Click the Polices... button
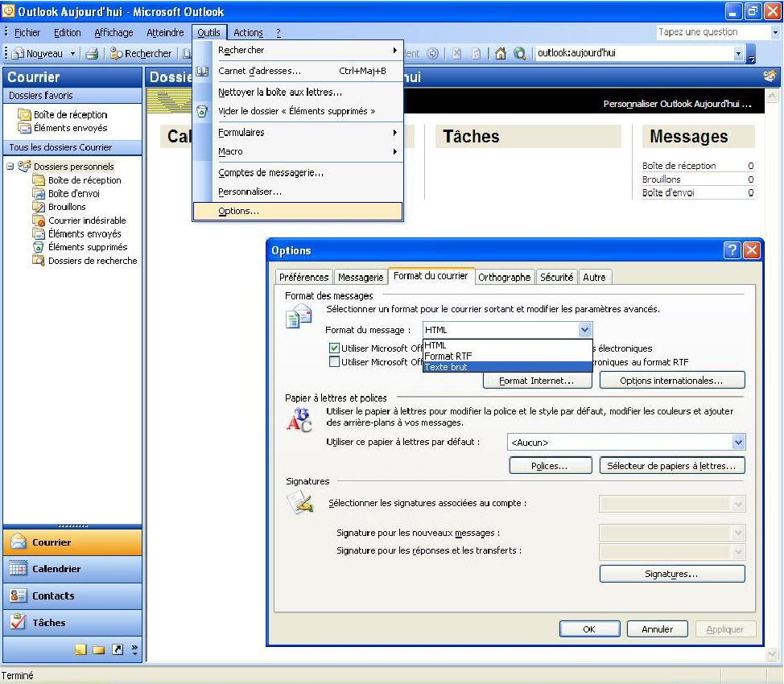 coord(550,465)
